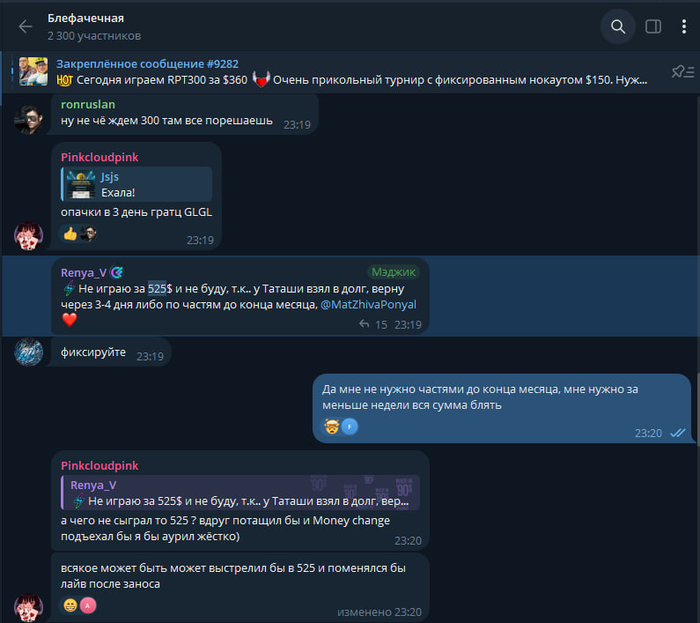Toggle the right sidebar panel icon
Image resolution: width=700 pixels, height=623 pixels.
(653, 27)
